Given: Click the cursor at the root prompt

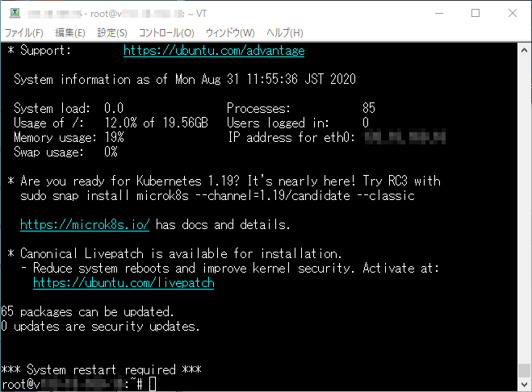Looking at the screenshot, I should pyautogui.click(x=153, y=384).
